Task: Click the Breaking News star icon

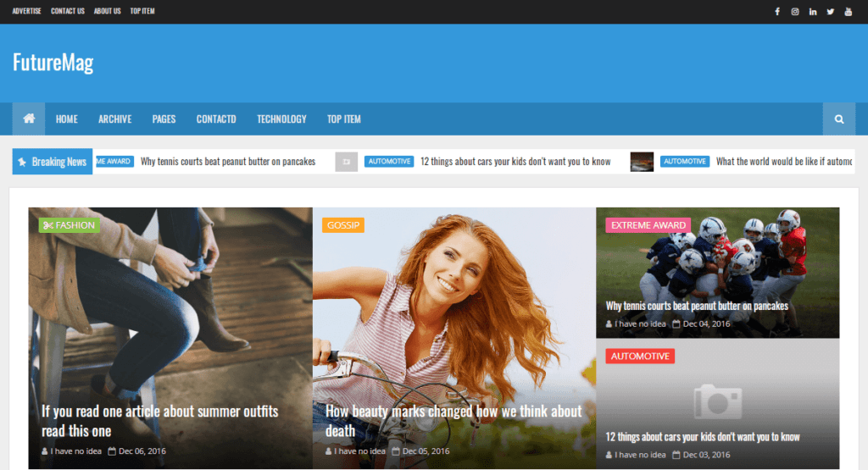Action: [22, 162]
